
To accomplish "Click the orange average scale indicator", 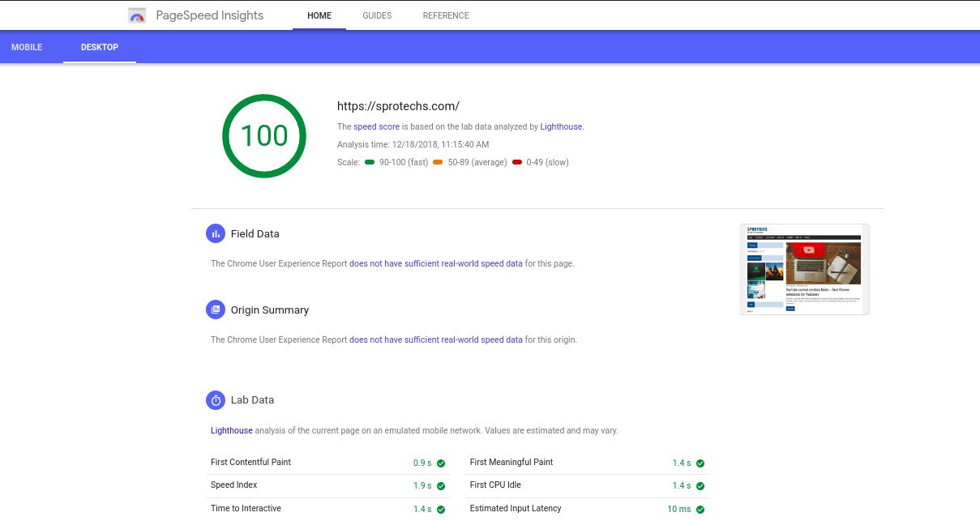I will coord(438,162).
